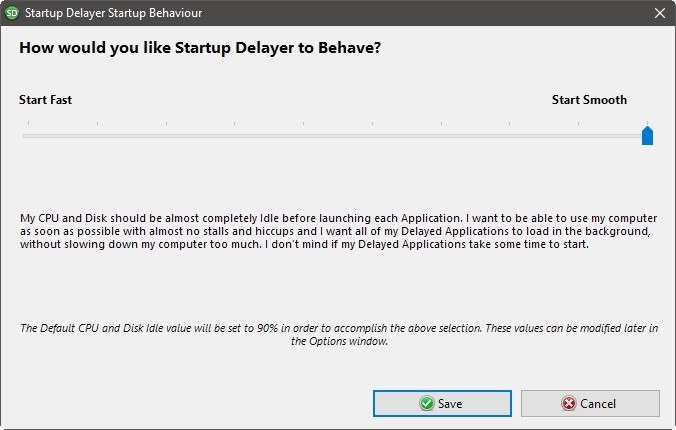This screenshot has height=430, width=676.
Task: Click the red X icon on Cancel
Action: click(x=569, y=404)
